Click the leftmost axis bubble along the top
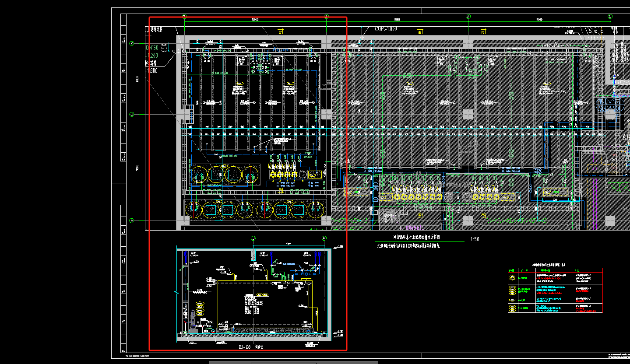Image resolution: width=630 pixels, height=364 pixels. (x=184, y=16)
